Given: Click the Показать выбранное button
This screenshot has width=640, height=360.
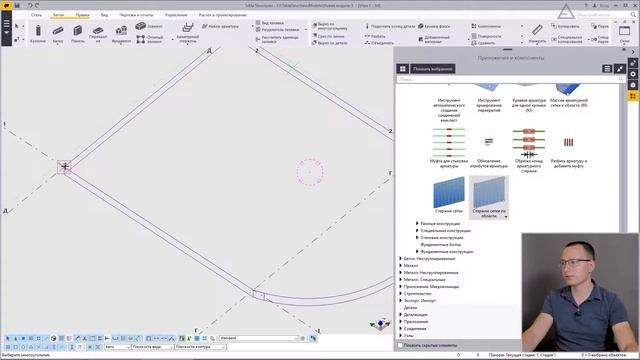Looking at the screenshot, I should tap(433, 69).
